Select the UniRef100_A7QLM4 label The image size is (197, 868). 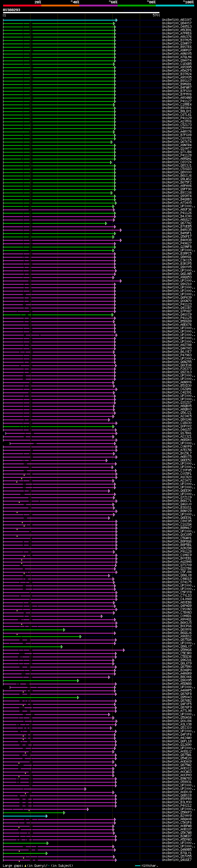[x=177, y=57]
